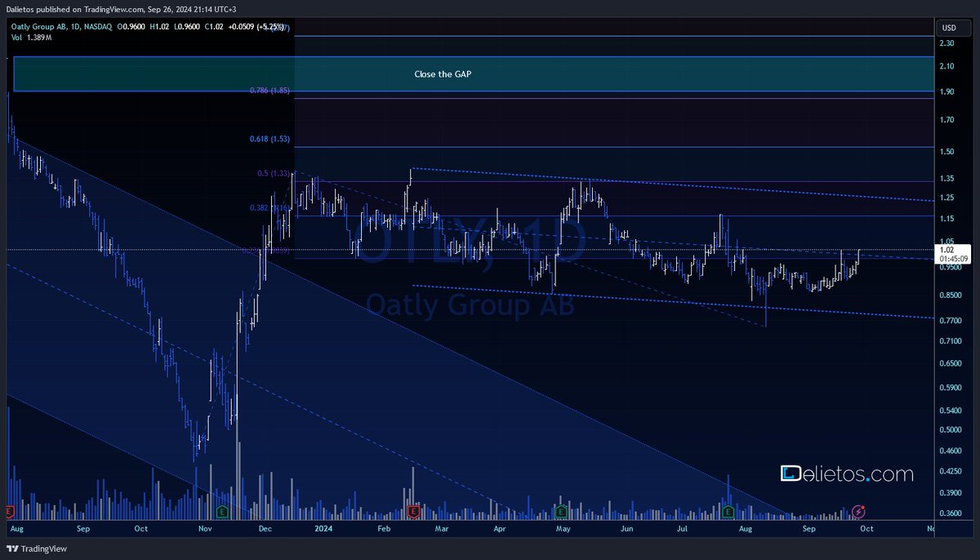This screenshot has width=980, height=560.
Task: Click the 0.4600 price axis label
Action: coord(951,451)
